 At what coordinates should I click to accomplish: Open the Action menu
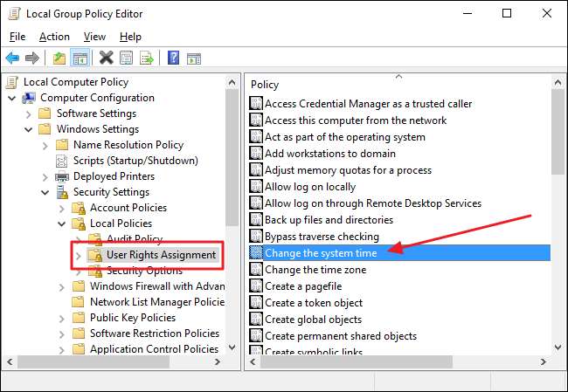[54, 37]
